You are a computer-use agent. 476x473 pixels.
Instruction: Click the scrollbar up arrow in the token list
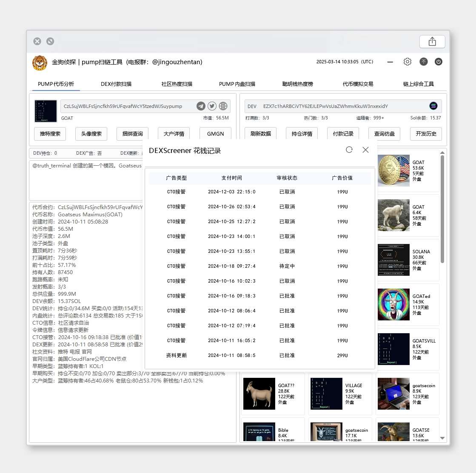tap(442, 153)
